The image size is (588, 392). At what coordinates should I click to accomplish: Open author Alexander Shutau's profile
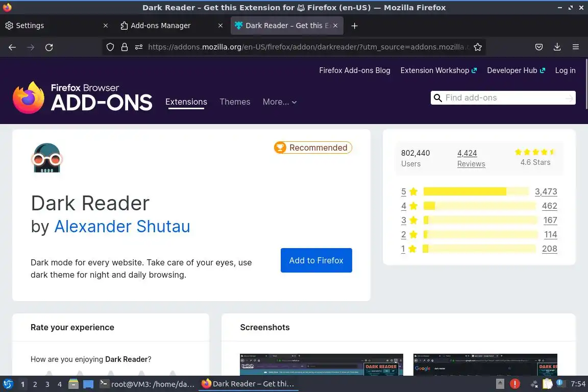(x=122, y=227)
